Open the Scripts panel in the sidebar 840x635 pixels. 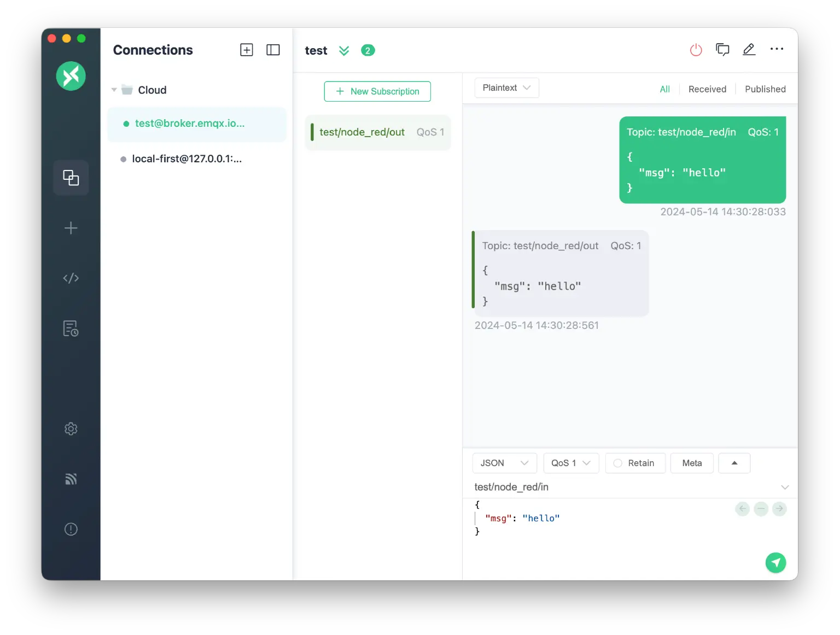[x=71, y=278]
